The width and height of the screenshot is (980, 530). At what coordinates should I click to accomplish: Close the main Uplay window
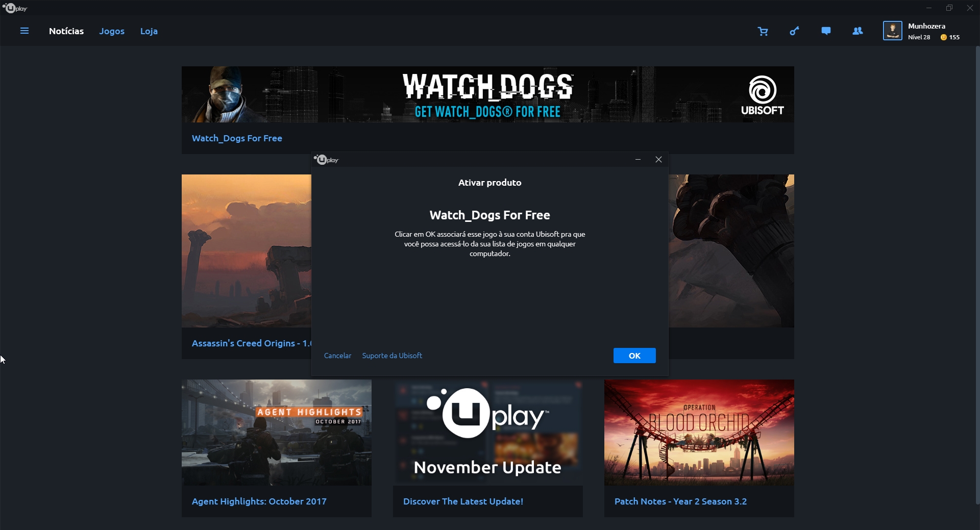click(x=970, y=8)
